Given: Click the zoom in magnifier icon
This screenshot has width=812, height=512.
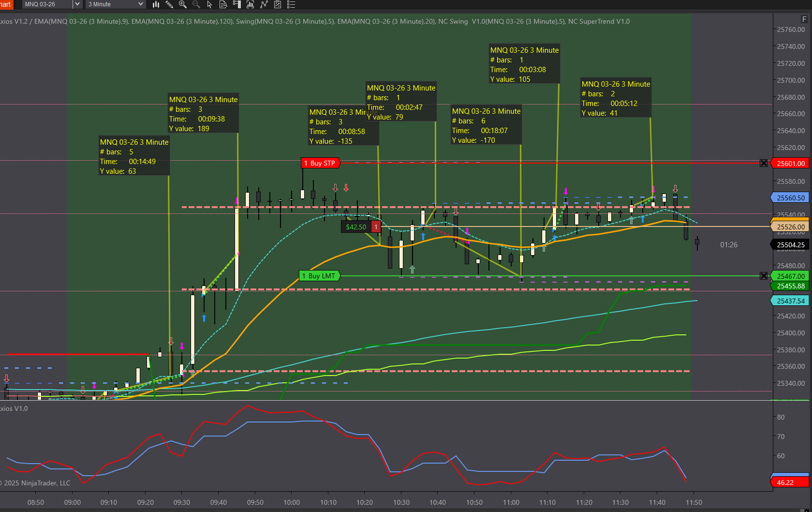Looking at the screenshot, I should (x=183, y=4).
